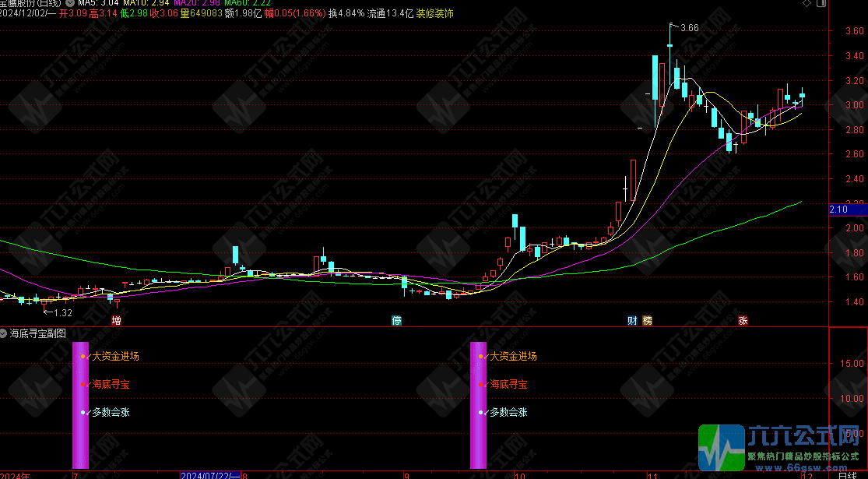Screen dimensions: 868x479
Task: Click the 榜 ranking marker icon
Action: (647, 320)
